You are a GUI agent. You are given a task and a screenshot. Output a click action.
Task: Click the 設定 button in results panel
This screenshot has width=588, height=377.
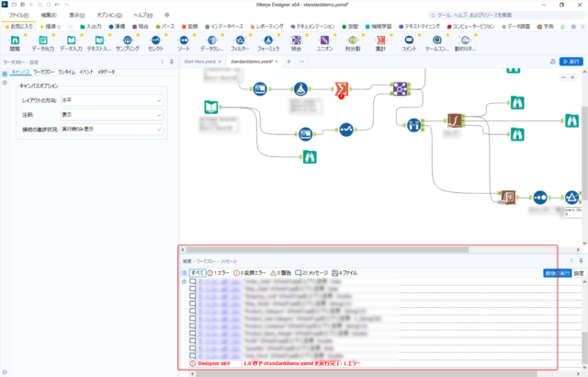pos(579,273)
